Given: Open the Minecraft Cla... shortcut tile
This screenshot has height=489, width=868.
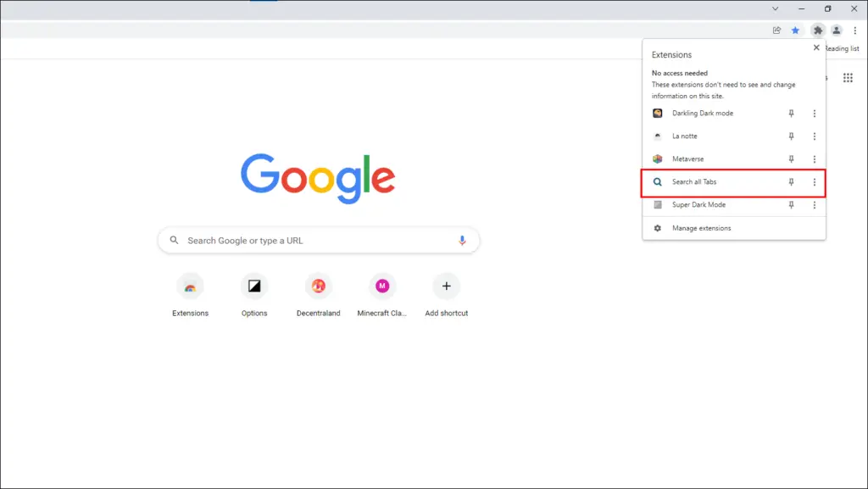Looking at the screenshot, I should [x=382, y=296].
